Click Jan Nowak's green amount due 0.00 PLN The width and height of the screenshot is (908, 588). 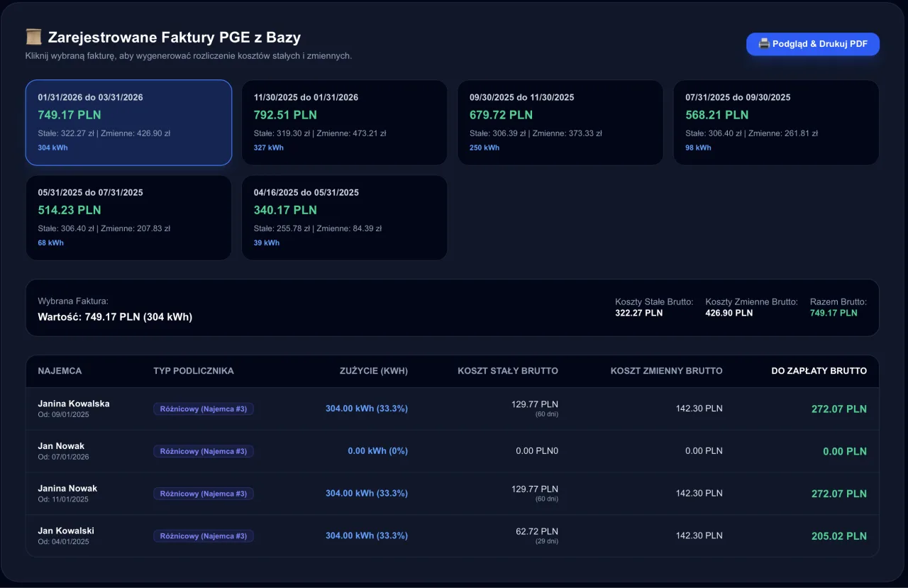tap(845, 452)
